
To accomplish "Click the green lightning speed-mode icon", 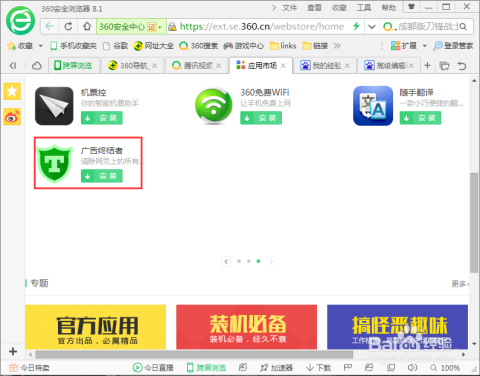I will pos(356,26).
